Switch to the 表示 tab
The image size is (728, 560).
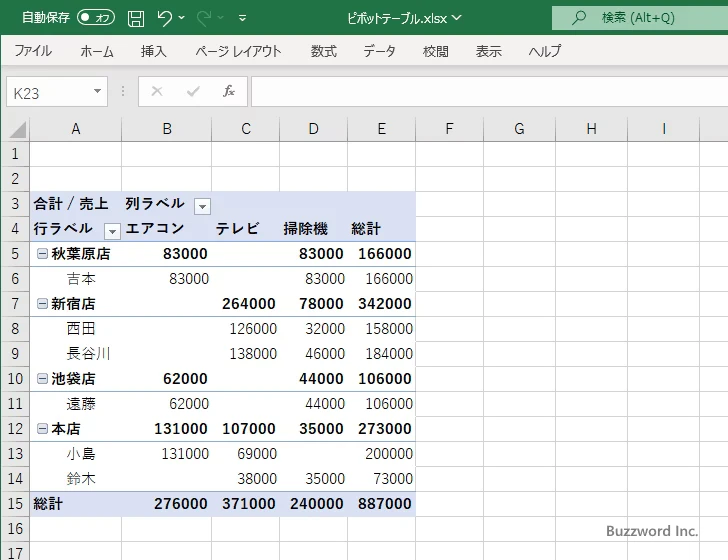(488, 51)
